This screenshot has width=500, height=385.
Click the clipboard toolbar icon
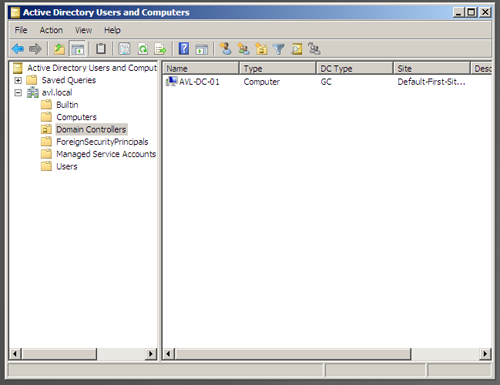pyautogui.click(x=101, y=49)
